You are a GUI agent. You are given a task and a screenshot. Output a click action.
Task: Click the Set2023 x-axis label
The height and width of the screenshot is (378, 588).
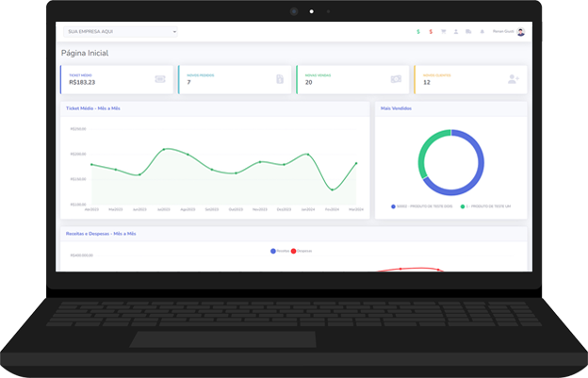(x=212, y=209)
